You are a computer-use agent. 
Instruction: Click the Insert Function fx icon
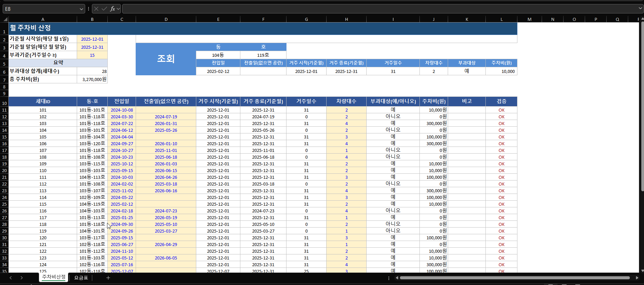pos(112,9)
